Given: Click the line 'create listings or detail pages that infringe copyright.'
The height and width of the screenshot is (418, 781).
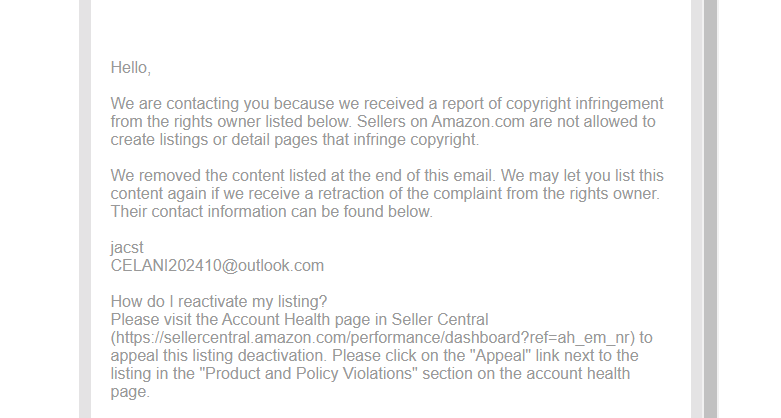Looking at the screenshot, I should click(294, 139).
